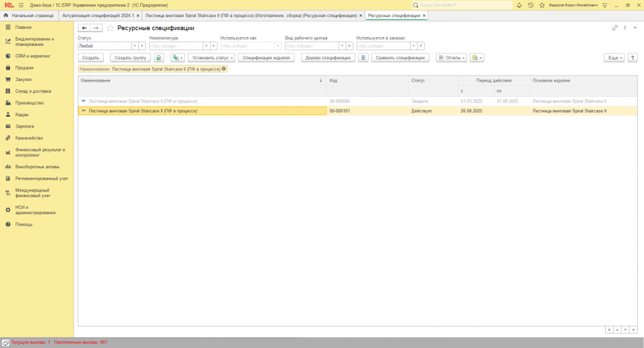The image size is (644, 348).
Task: Copy a link to this form
Action: click(615, 28)
